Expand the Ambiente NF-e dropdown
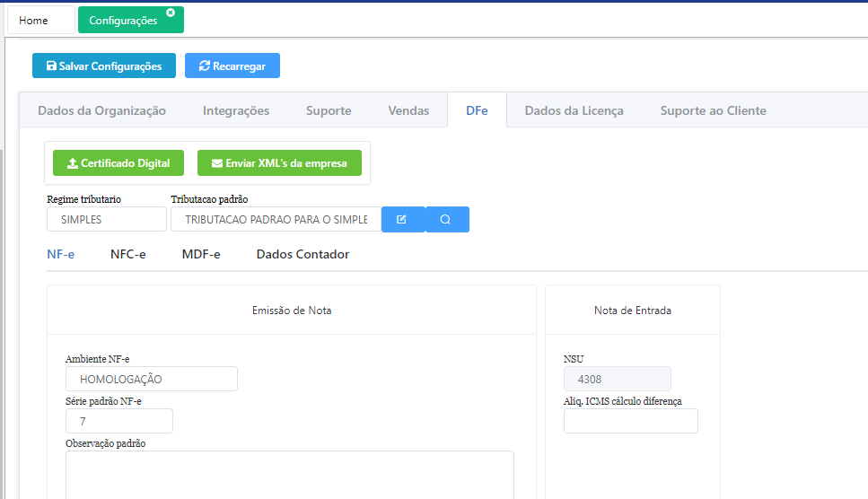Screen dimensions: 868x499 [151, 379]
